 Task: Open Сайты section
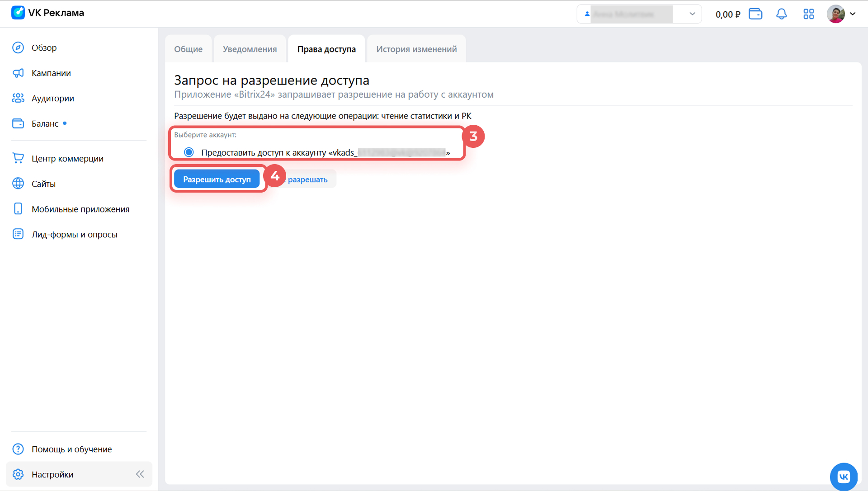43,184
